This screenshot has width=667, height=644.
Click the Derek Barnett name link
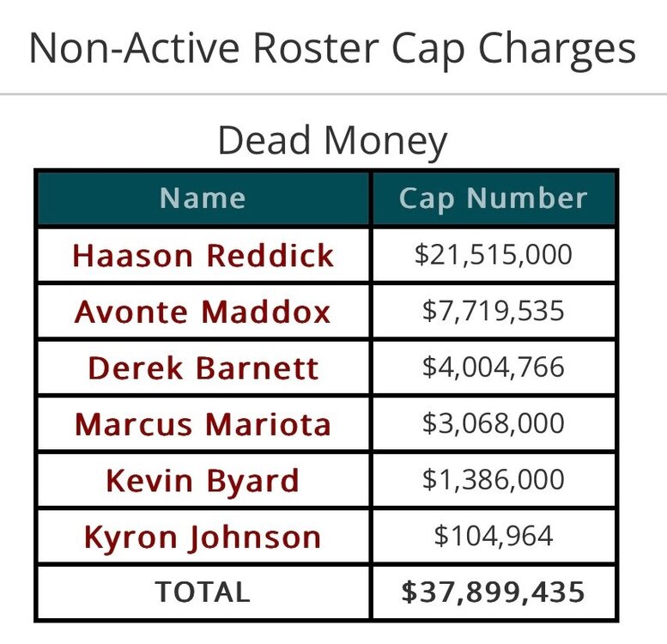(203, 368)
